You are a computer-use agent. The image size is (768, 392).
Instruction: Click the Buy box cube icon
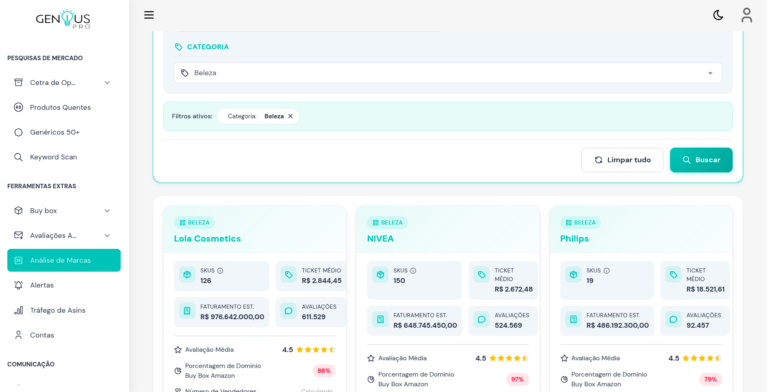(18, 211)
